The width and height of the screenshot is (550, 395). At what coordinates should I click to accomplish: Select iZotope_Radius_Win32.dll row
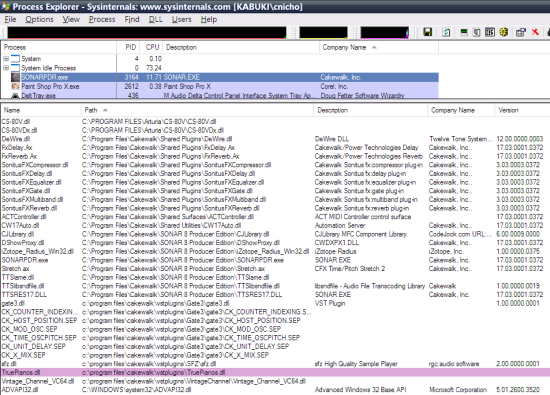click(x=275, y=252)
